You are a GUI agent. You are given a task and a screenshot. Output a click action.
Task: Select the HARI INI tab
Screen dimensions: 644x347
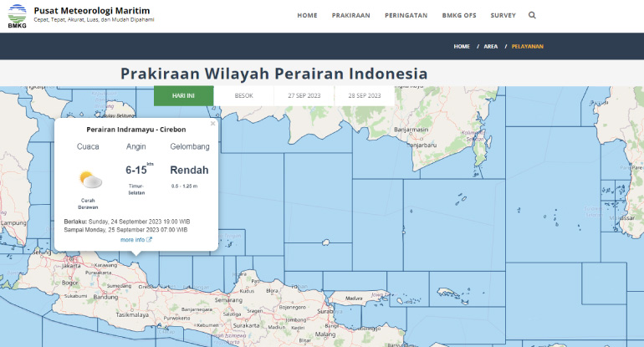pyautogui.click(x=183, y=95)
